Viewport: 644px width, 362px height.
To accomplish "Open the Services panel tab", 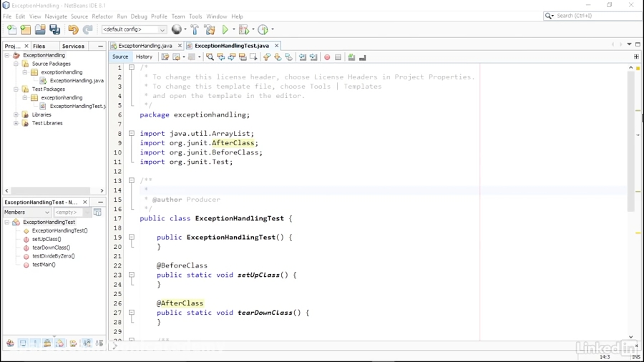I will [x=73, y=46].
